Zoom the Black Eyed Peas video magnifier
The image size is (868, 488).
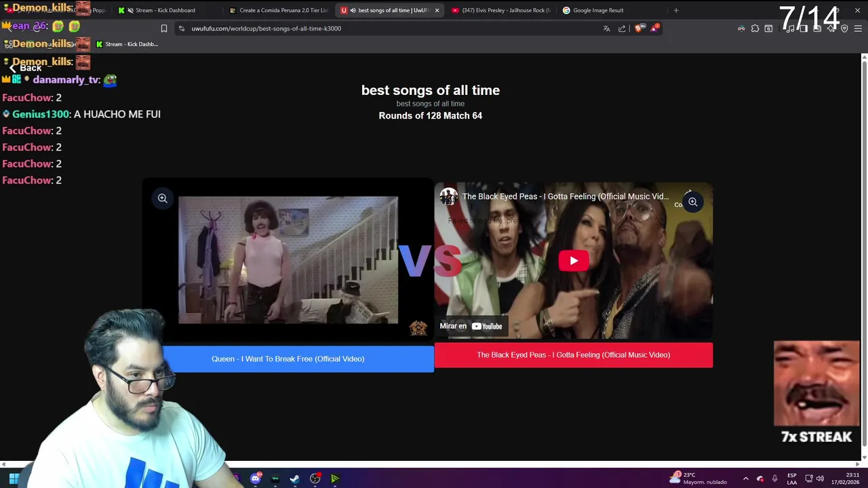(x=693, y=202)
